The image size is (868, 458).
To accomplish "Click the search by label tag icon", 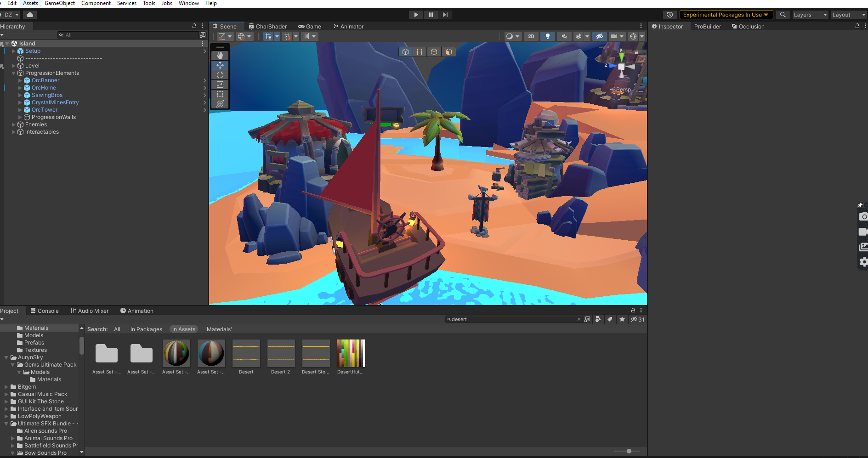I will [610, 319].
